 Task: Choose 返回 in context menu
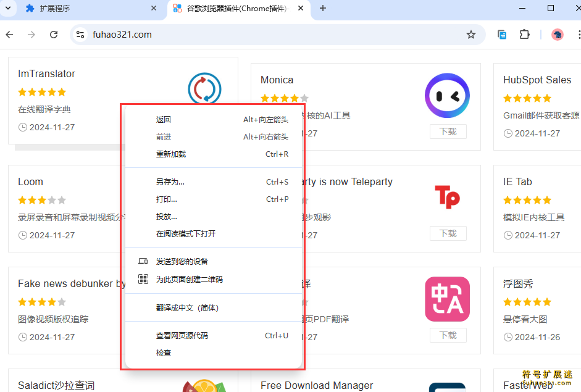point(214,119)
